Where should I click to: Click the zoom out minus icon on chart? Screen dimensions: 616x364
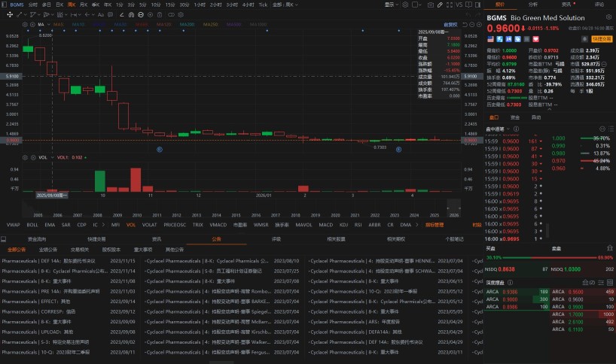click(472, 24)
